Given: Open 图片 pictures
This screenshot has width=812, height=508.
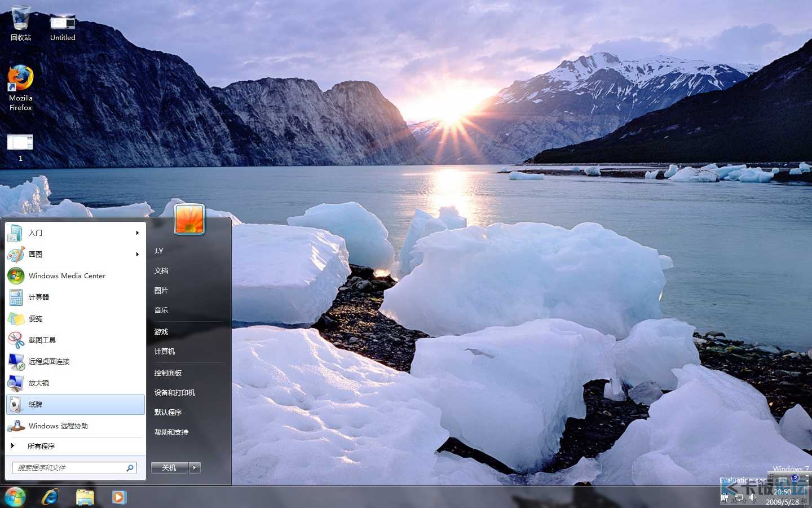Looking at the screenshot, I should click(161, 290).
